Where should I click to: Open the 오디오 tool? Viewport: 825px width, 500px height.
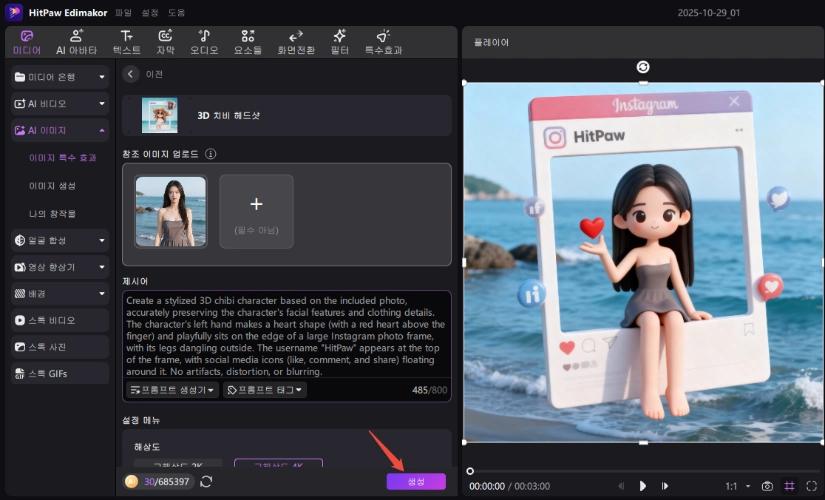tap(204, 43)
